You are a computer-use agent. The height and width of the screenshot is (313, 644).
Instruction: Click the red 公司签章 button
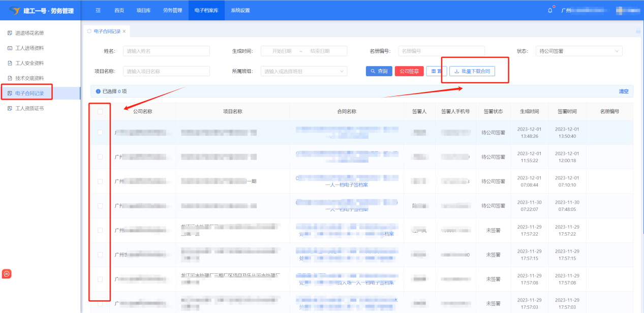[409, 72]
